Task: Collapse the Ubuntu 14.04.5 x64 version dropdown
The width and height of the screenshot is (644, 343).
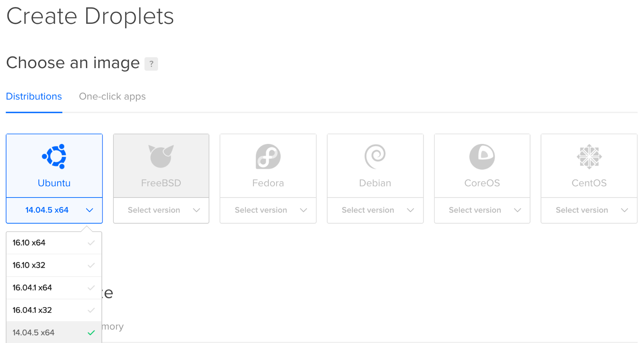Action: click(54, 210)
